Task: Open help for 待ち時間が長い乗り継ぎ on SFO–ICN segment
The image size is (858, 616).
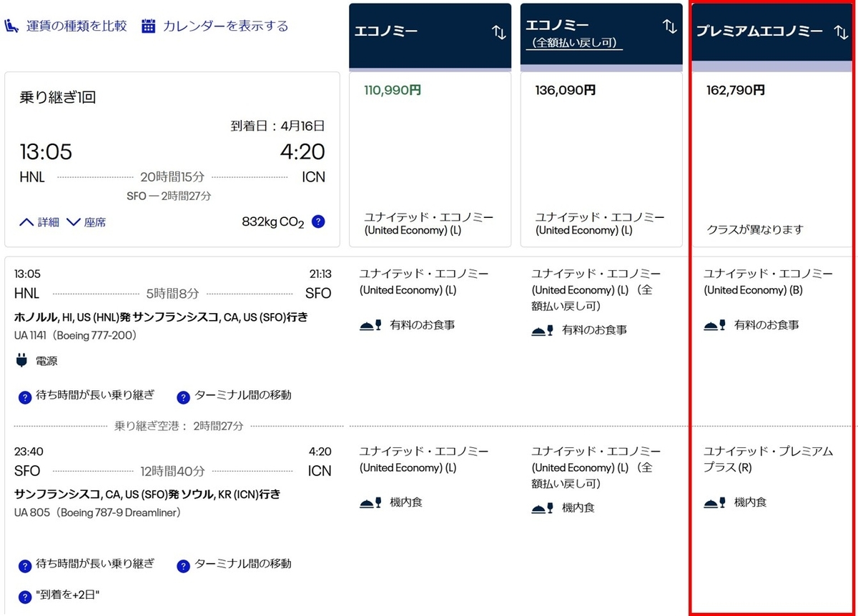Action: (x=25, y=565)
